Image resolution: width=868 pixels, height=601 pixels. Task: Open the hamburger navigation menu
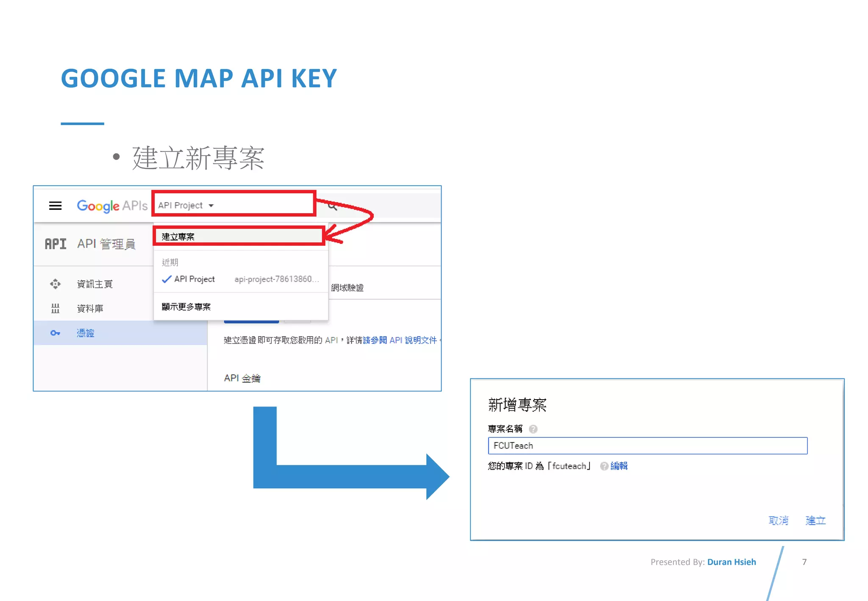[56, 206]
